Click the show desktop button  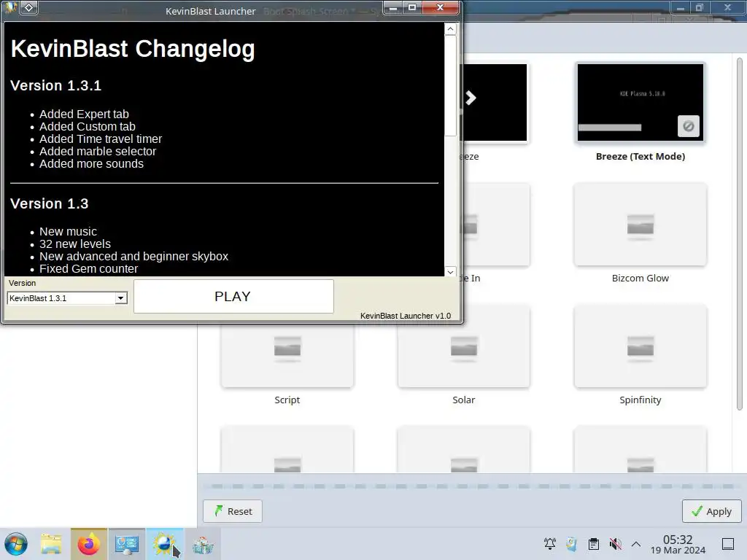(x=728, y=544)
